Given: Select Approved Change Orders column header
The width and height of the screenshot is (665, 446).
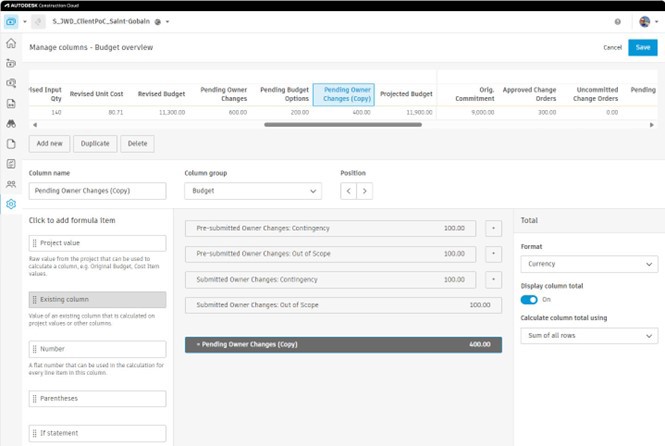Looking at the screenshot, I should (529, 94).
